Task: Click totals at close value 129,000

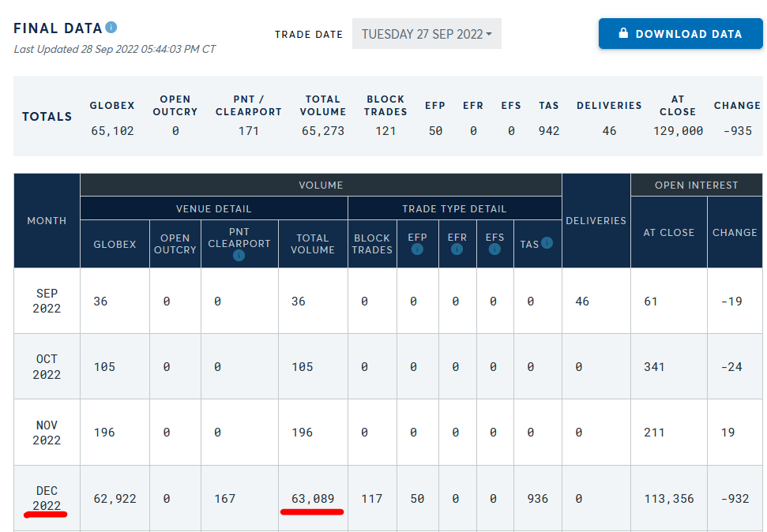Action: [x=678, y=131]
